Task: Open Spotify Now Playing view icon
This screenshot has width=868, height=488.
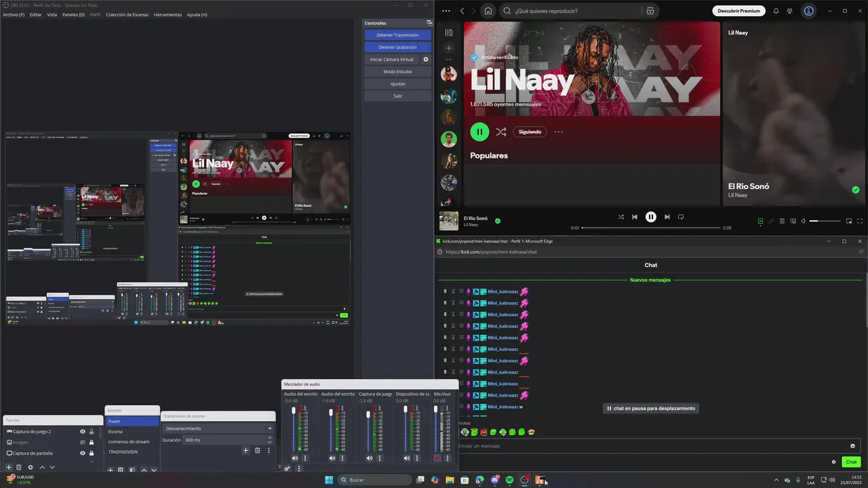Action: [760, 221]
